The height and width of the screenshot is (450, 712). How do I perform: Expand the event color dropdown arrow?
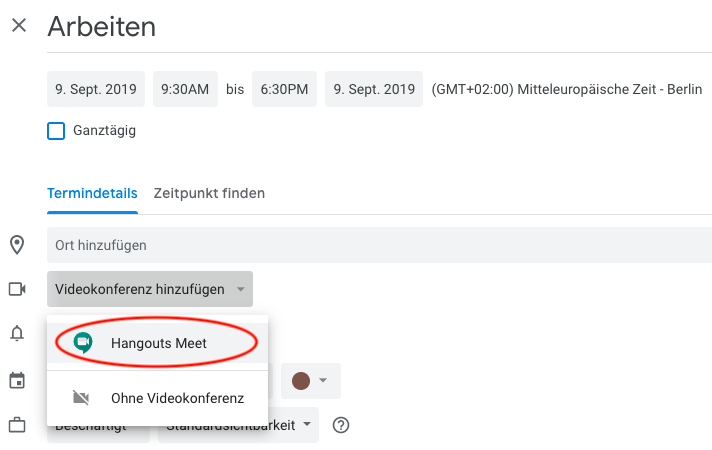(323, 380)
